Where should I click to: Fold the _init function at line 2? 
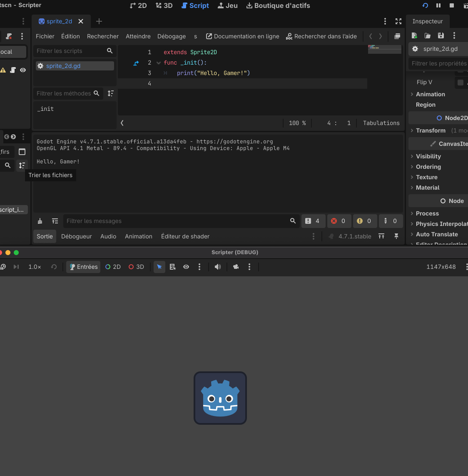click(158, 63)
